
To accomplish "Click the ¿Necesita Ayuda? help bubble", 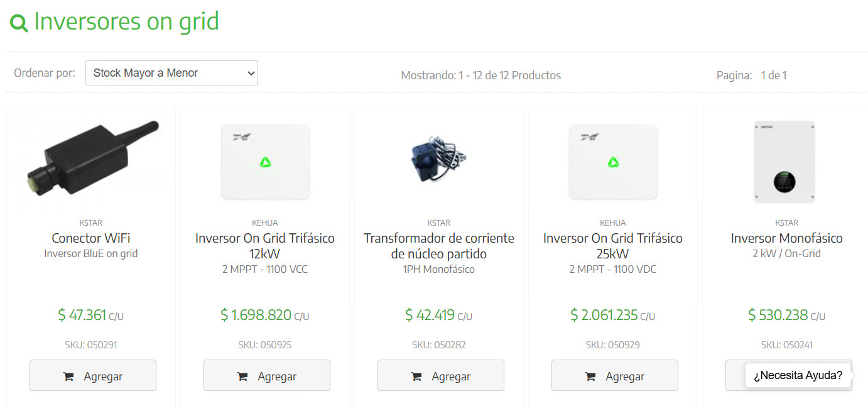I will 798,375.
